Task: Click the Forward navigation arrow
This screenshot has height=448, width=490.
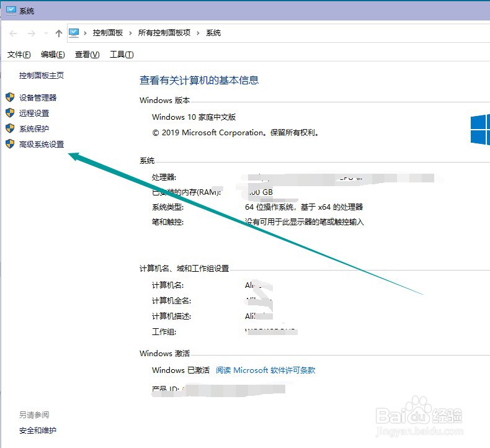Action: pos(31,33)
